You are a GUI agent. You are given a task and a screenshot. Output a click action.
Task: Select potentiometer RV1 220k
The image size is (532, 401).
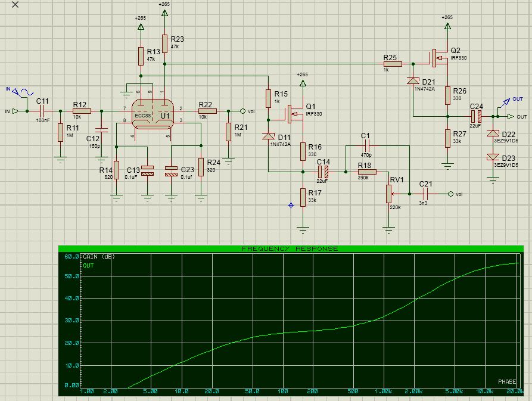389,194
